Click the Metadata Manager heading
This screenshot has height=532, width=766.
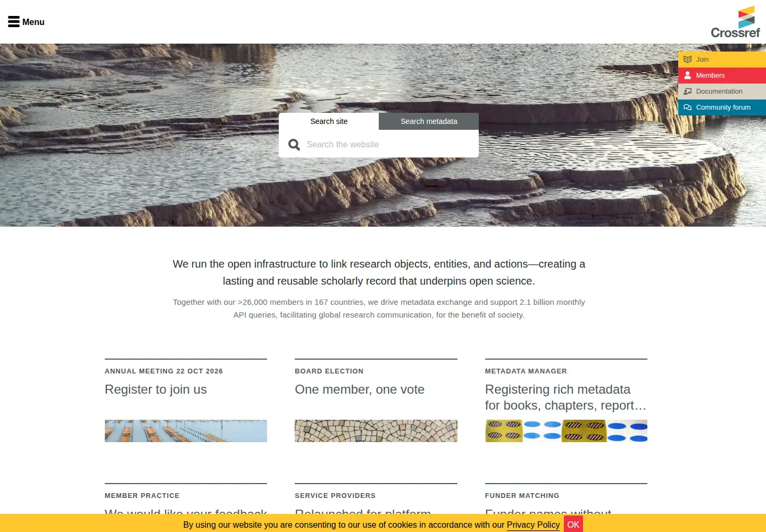526,371
